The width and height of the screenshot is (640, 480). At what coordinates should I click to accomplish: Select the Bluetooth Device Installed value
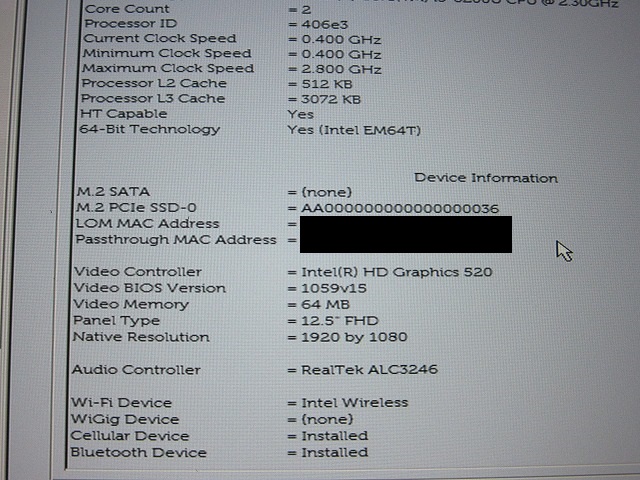coord(334,452)
